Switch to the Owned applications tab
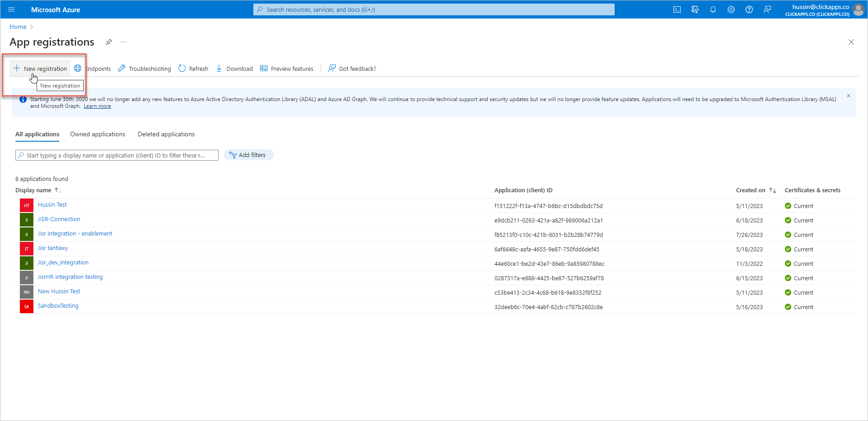The width and height of the screenshot is (868, 421). coord(98,134)
